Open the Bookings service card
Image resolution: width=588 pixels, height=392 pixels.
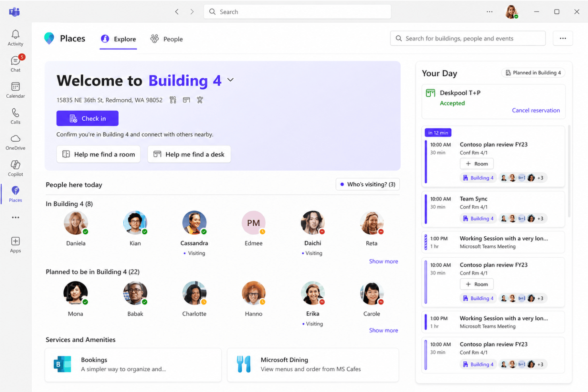[x=133, y=365]
